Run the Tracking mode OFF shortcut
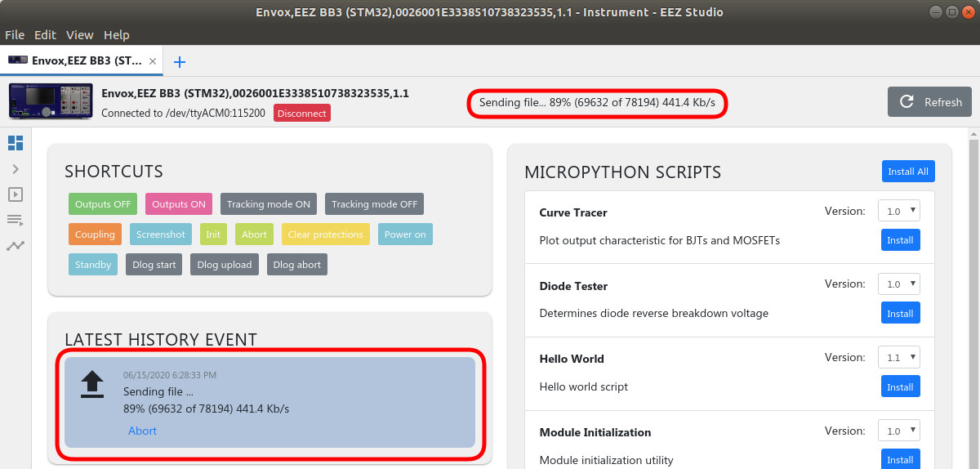The image size is (980, 469). pos(374,204)
